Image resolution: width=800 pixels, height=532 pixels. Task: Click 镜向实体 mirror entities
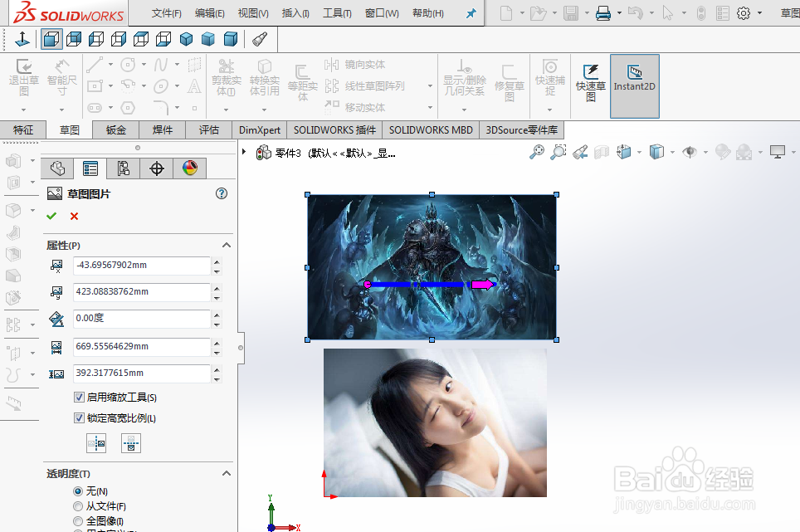point(355,65)
